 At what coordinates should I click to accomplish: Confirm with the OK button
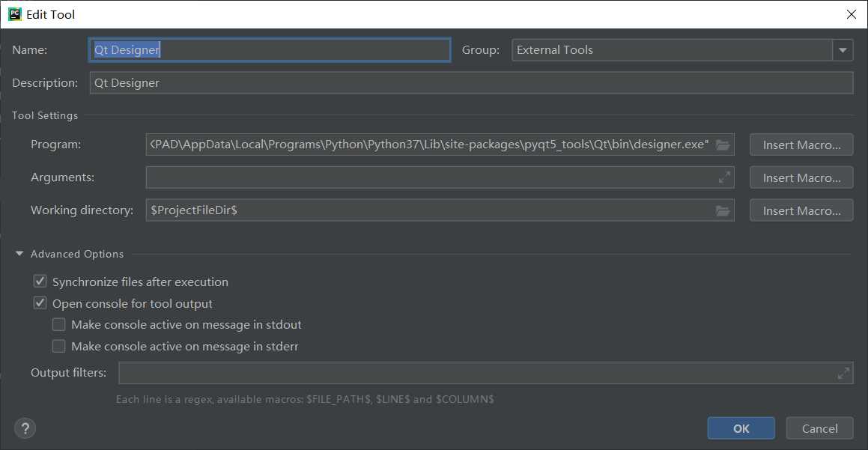click(741, 428)
